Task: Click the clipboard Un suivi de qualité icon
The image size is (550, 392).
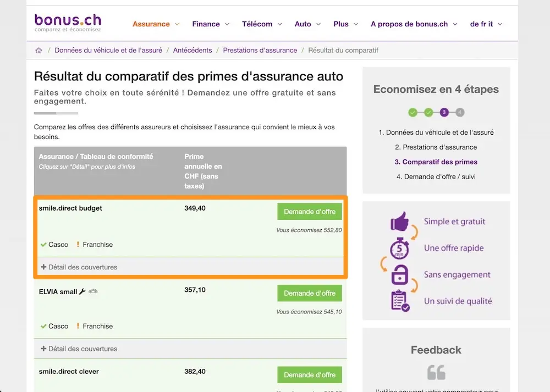Action: coord(400,301)
